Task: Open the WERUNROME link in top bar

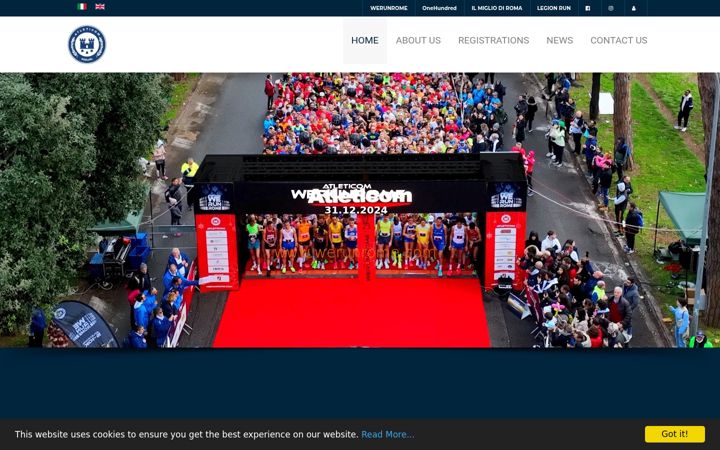Action: point(389,8)
